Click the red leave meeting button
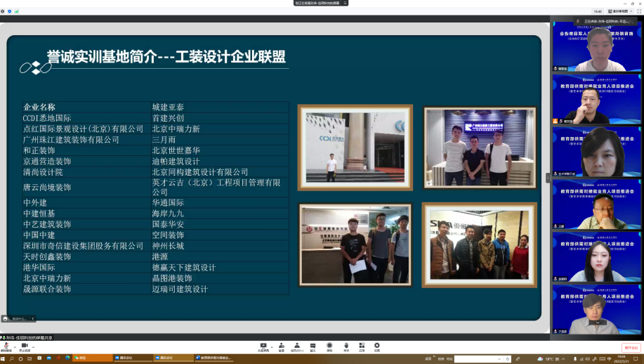Screen dimensions: 644x364 [x=631, y=348]
